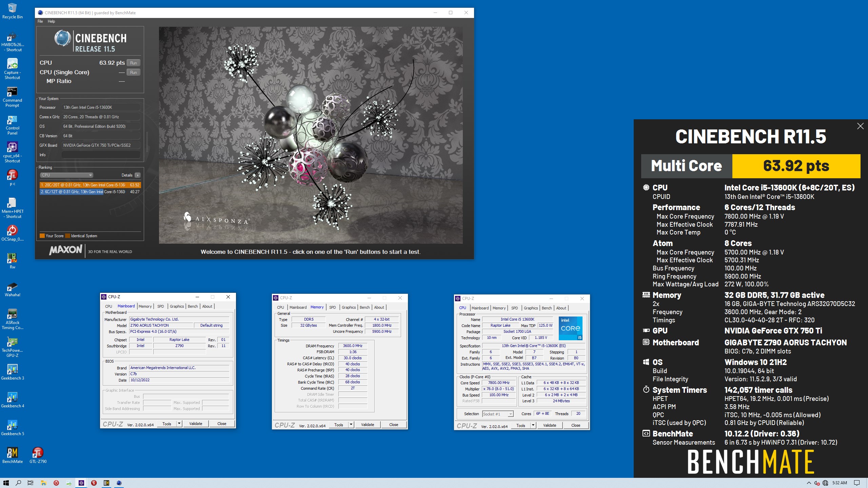Open TechPowerUp GPU-Z desktop icon
Image resolution: width=868 pixels, height=488 pixels.
click(x=13, y=347)
